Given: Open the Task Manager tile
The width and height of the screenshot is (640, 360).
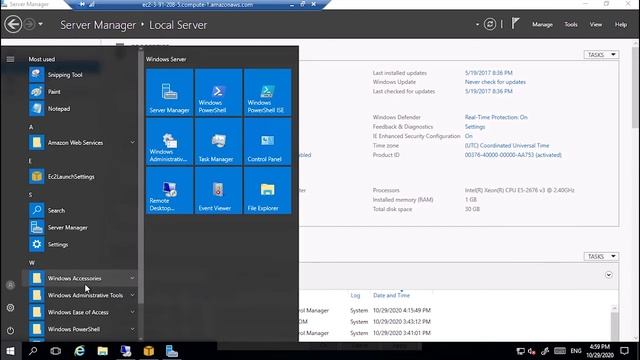Looking at the screenshot, I should tap(218, 141).
